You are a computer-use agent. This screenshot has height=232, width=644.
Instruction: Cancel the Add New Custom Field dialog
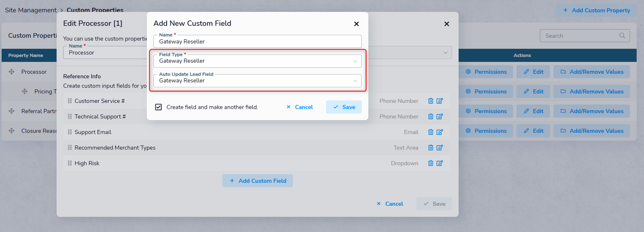click(299, 107)
